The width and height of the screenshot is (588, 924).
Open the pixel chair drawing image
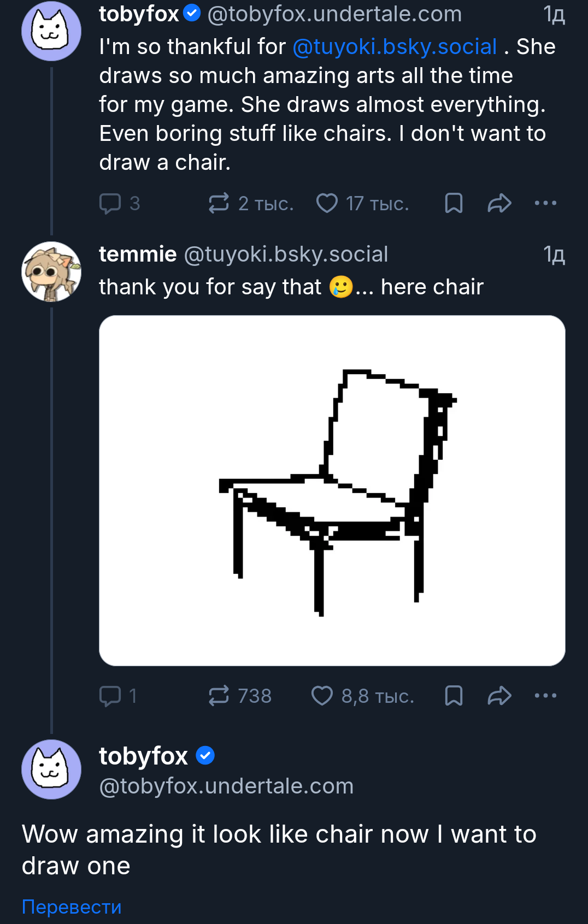click(x=332, y=490)
